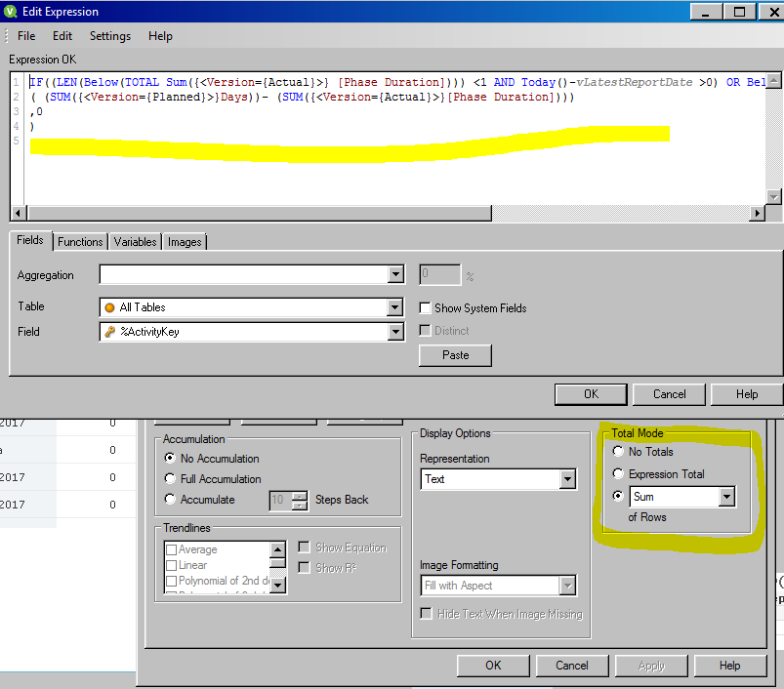Viewport: 784px width, 689px height.
Task: Open the Total Mode Sum dropdown
Action: click(727, 497)
